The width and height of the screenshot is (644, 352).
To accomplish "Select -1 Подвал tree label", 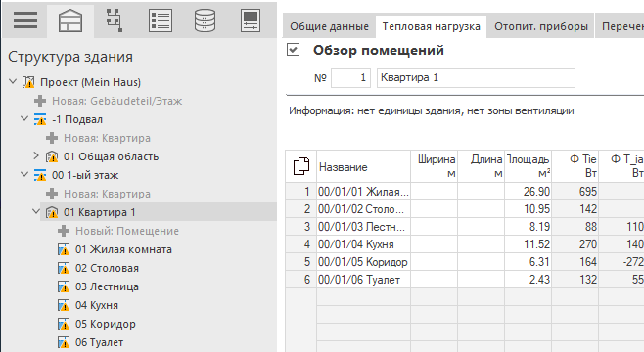I will pos(77,119).
